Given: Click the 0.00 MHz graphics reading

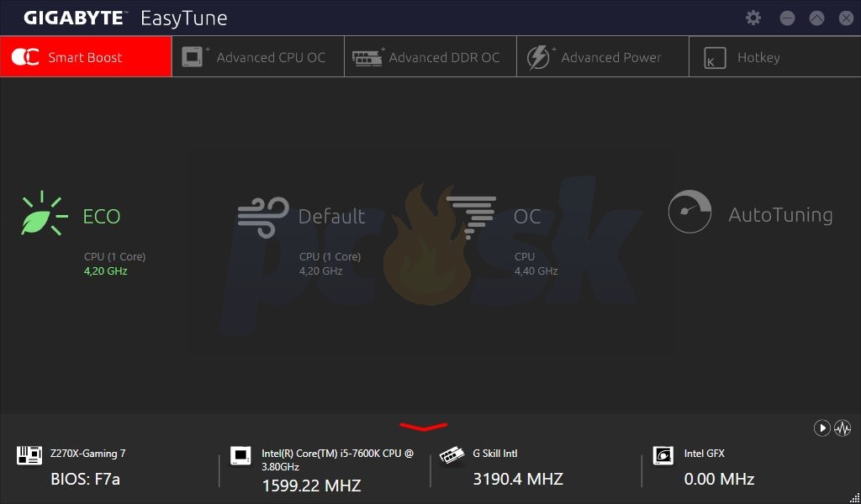Looking at the screenshot, I should (719, 479).
